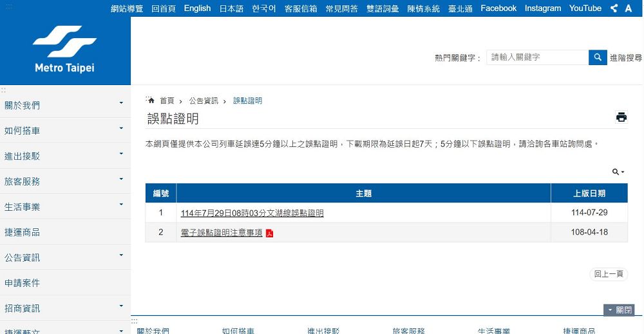Click the 回上一頁 button

click(x=608, y=274)
